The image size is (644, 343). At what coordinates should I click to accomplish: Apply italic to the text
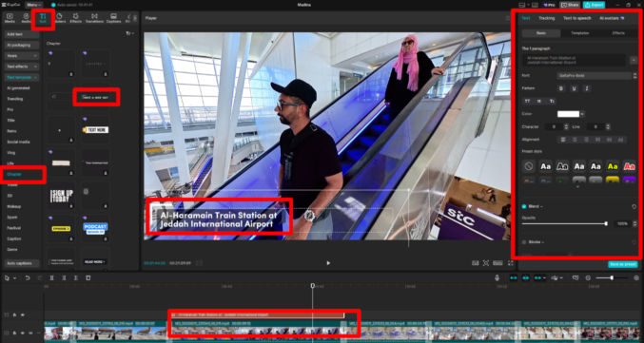coord(587,88)
